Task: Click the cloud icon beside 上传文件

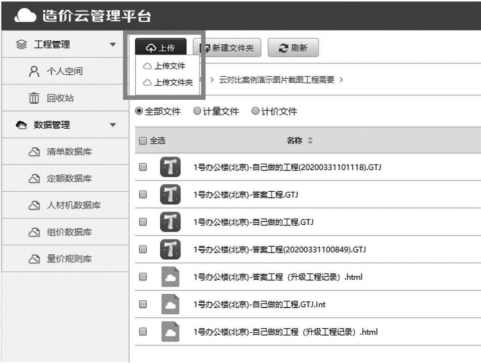Action: (147, 66)
